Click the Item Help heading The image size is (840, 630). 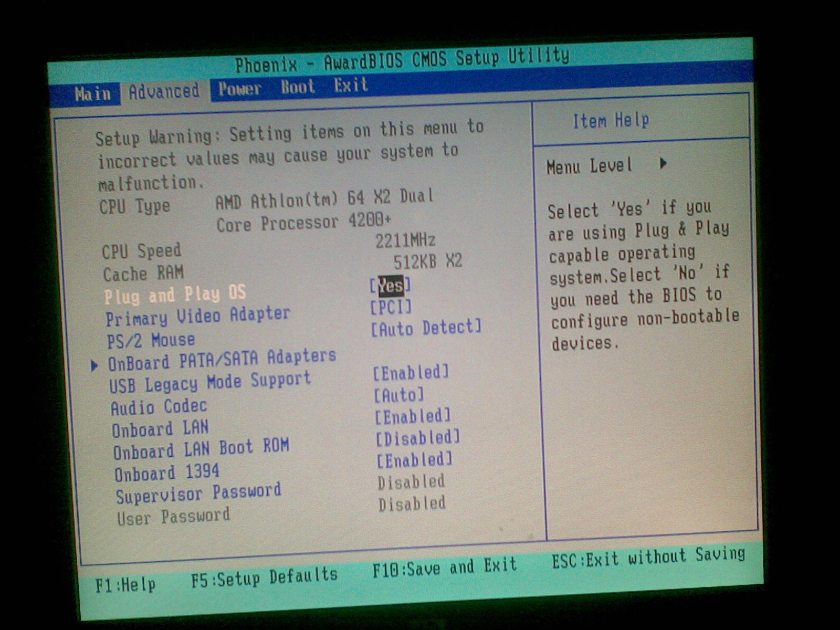[x=611, y=121]
